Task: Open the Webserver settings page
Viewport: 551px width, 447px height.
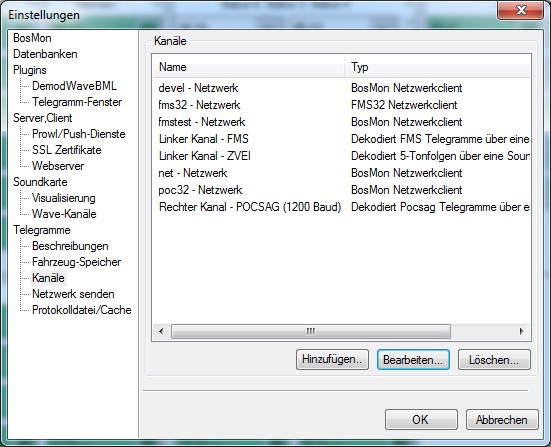Action: 58,166
